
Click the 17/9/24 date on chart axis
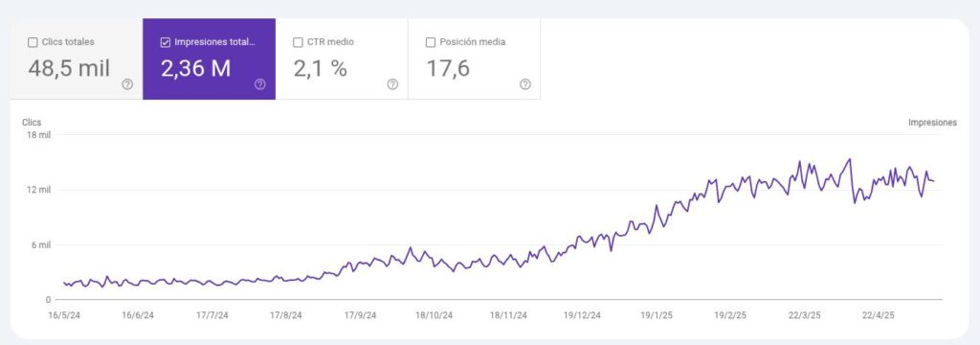(360, 315)
